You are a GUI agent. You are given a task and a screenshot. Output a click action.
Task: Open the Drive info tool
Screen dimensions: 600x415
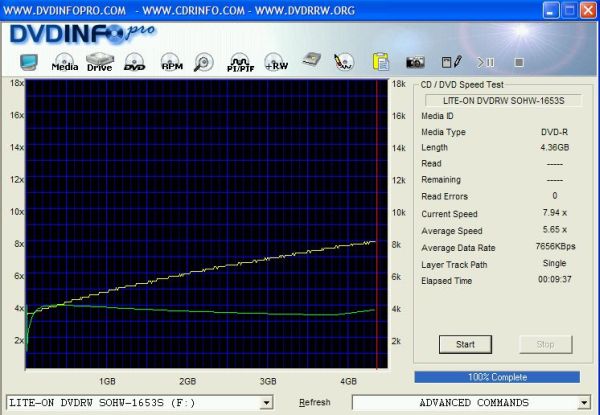99,62
